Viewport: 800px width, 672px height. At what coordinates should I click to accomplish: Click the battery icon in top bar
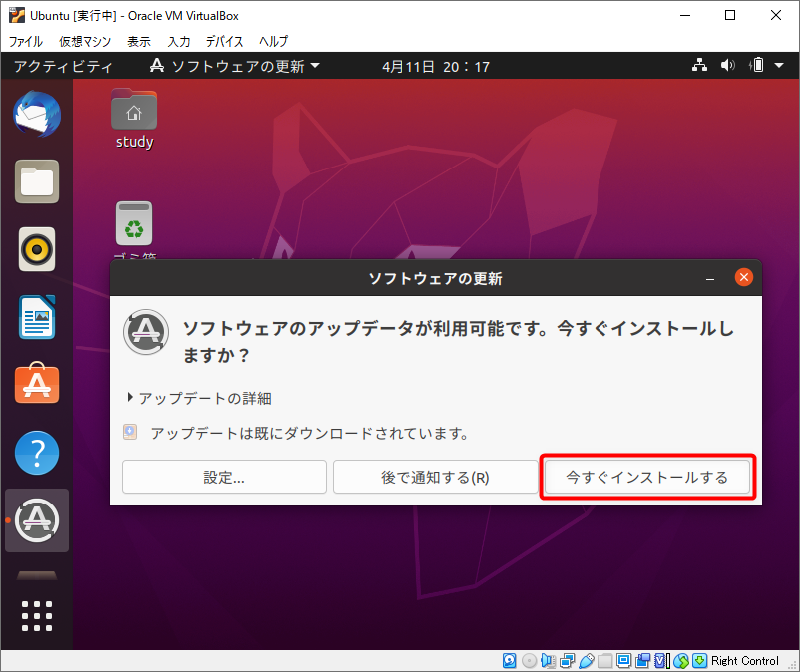coord(757,65)
